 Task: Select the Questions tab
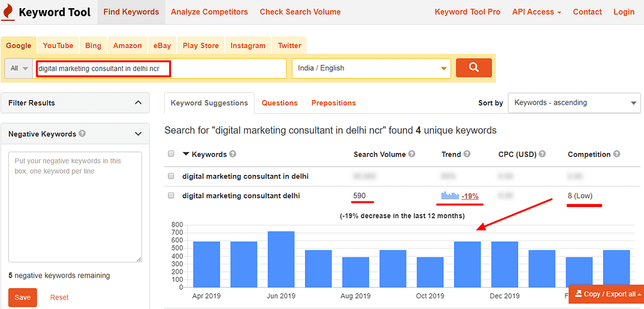pyautogui.click(x=280, y=103)
